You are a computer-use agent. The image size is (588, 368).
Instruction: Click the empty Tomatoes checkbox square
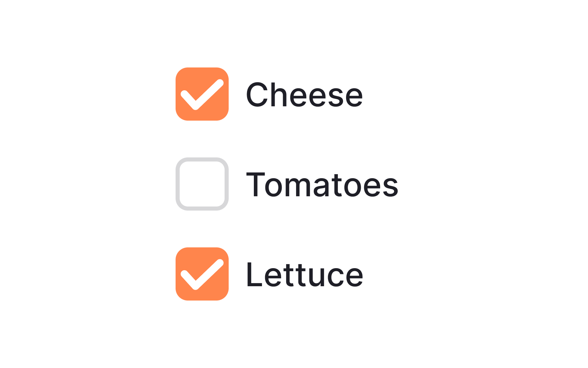202,184
